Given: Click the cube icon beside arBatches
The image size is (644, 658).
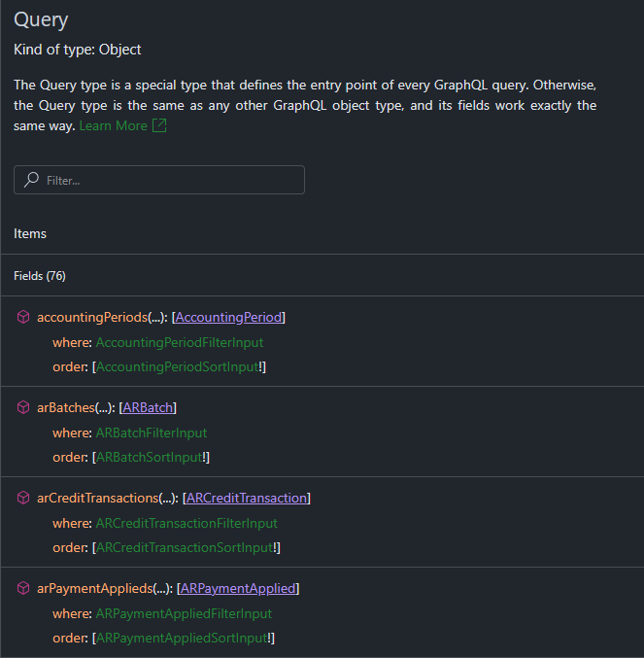Looking at the screenshot, I should tap(23, 408).
